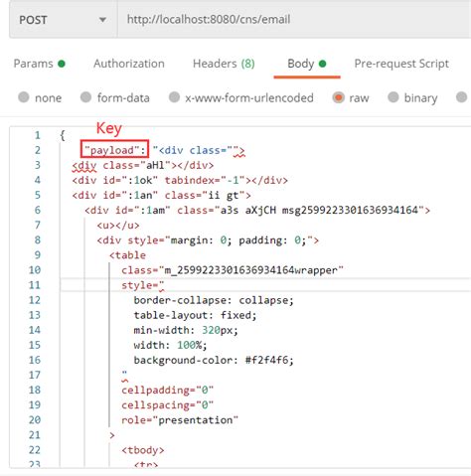Switch to the Params tab
471x476 pixels.
[40, 64]
